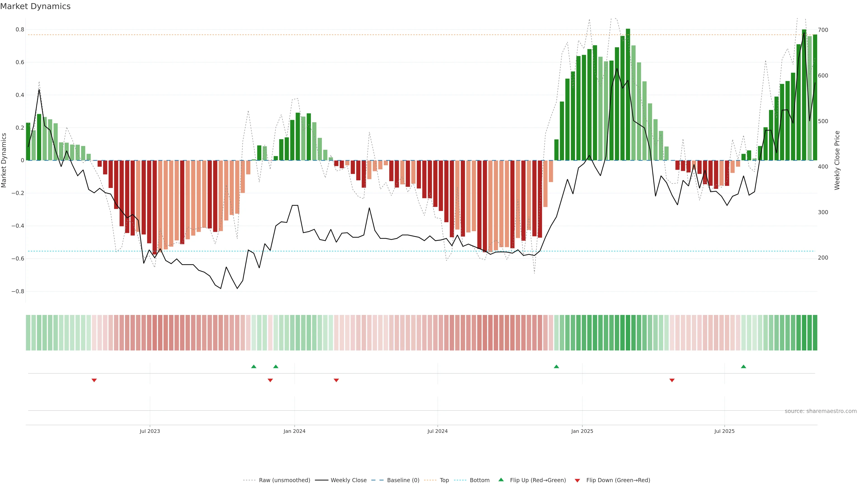Click the red Flip Down triangle between the two late-2023 green triangles
The image size is (868, 488).
coord(270,380)
